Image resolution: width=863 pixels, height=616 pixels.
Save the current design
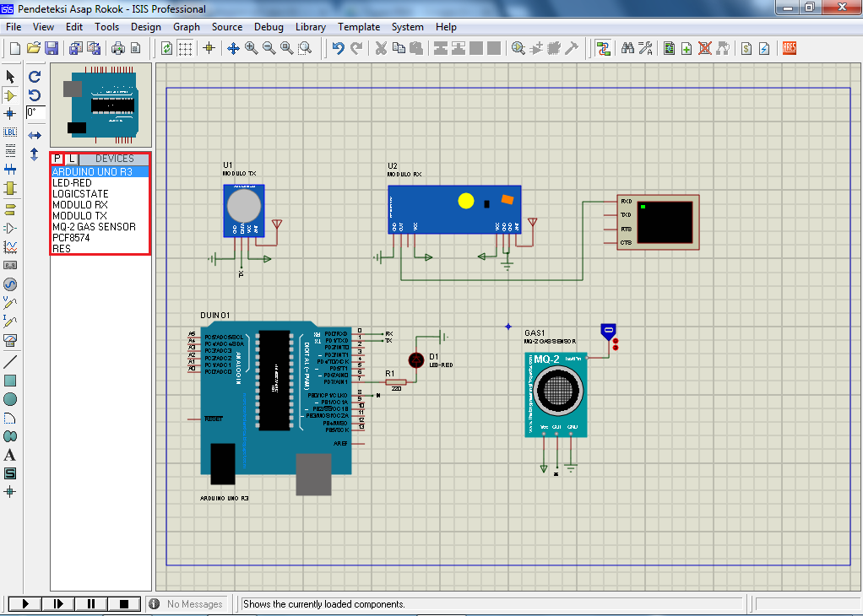tap(52, 48)
